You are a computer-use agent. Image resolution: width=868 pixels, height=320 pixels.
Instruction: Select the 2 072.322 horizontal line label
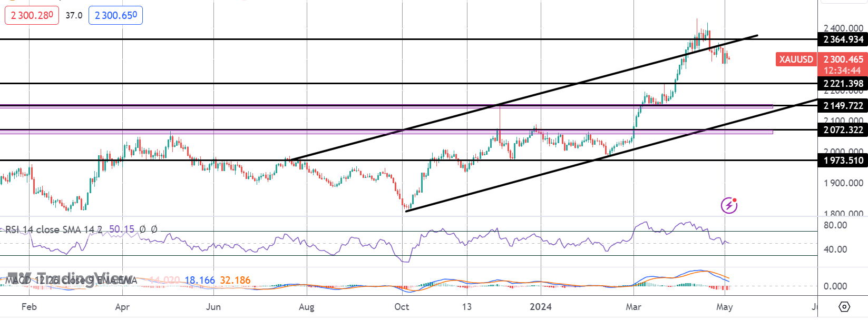pyautogui.click(x=843, y=130)
